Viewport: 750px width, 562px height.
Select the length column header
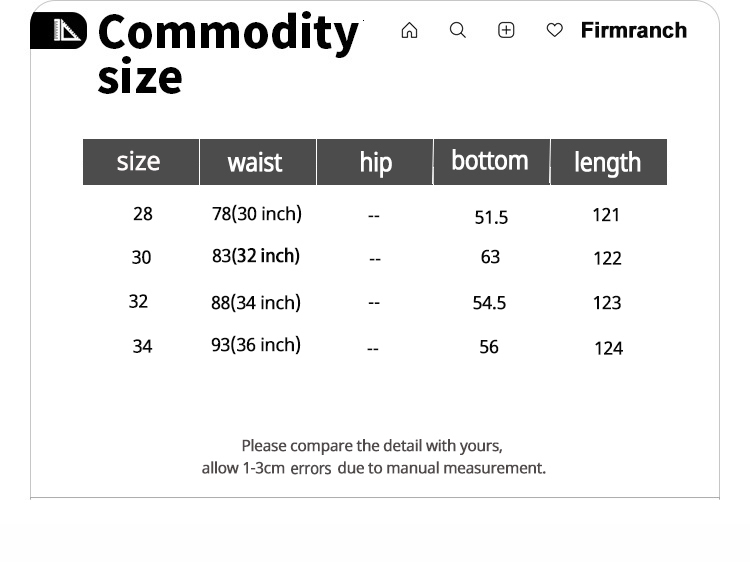pyautogui.click(x=607, y=163)
